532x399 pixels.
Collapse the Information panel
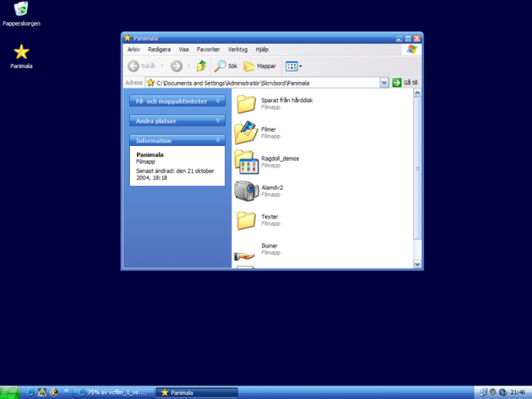tap(219, 140)
